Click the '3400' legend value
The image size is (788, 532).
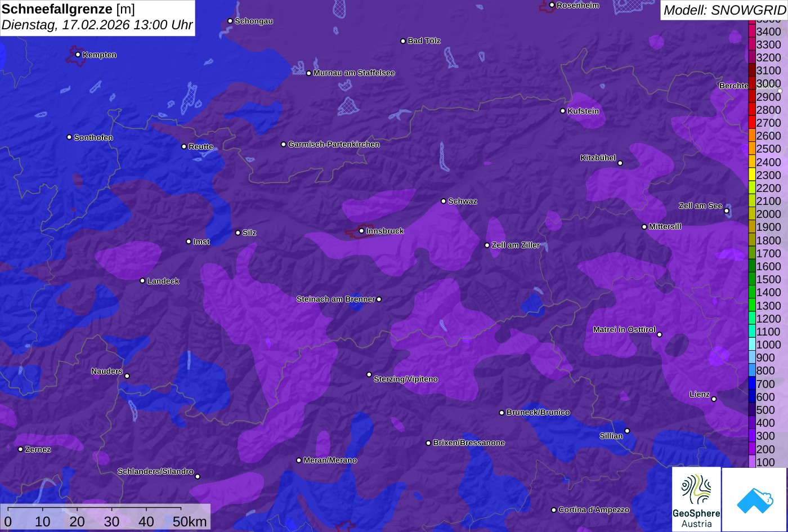coord(769,32)
